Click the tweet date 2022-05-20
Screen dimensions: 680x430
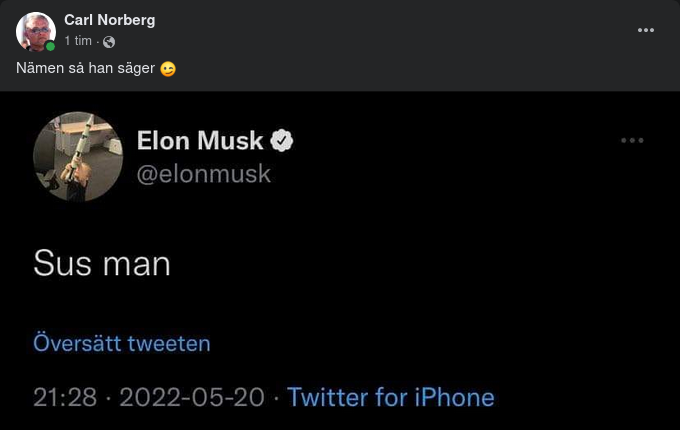[x=192, y=397]
